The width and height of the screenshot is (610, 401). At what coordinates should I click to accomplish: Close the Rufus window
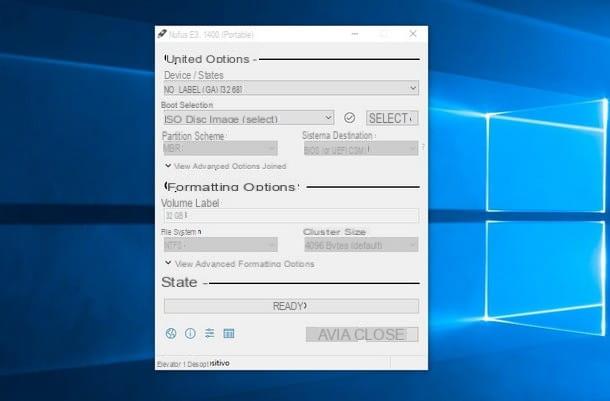pyautogui.click(x=413, y=34)
